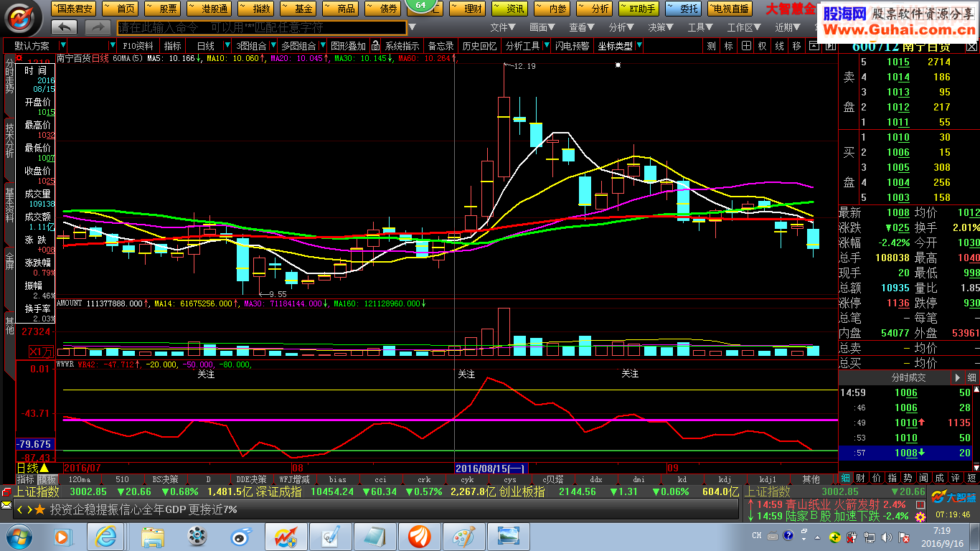Select the 标 marker tool
Screen dimensions: 980x551
point(729,45)
